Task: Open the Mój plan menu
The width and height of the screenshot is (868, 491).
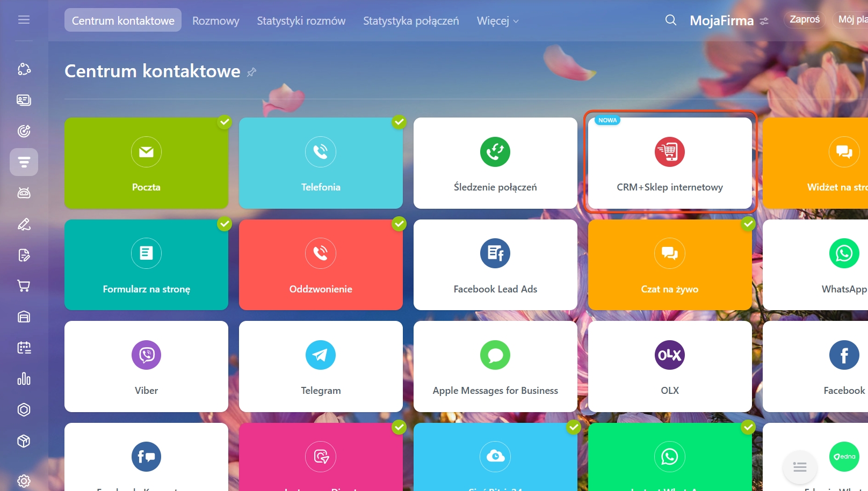Action: pos(852,20)
